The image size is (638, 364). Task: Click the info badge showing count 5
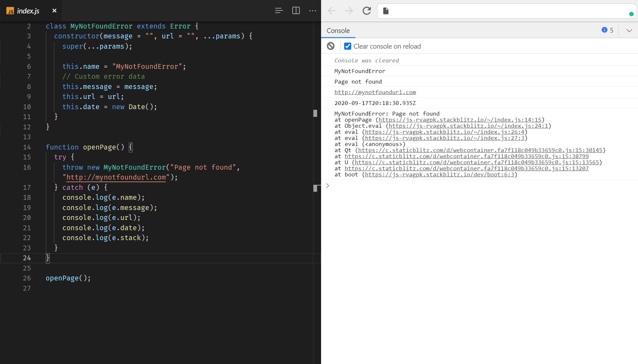[608, 30]
